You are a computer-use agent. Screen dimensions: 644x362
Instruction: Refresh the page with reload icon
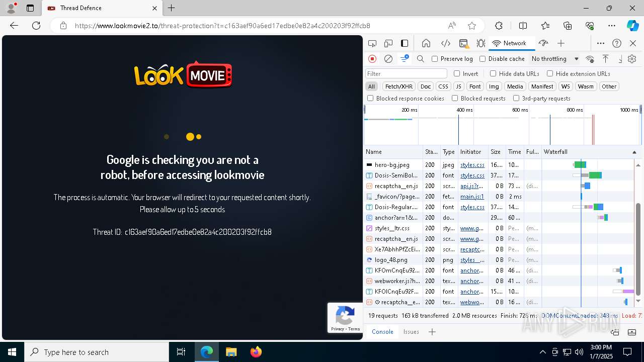36,26
